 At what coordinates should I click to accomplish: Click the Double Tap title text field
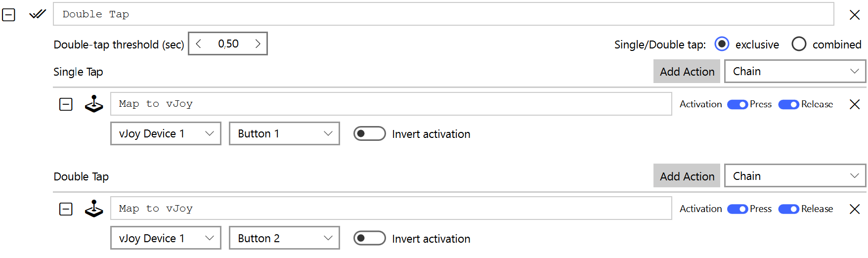point(443,14)
